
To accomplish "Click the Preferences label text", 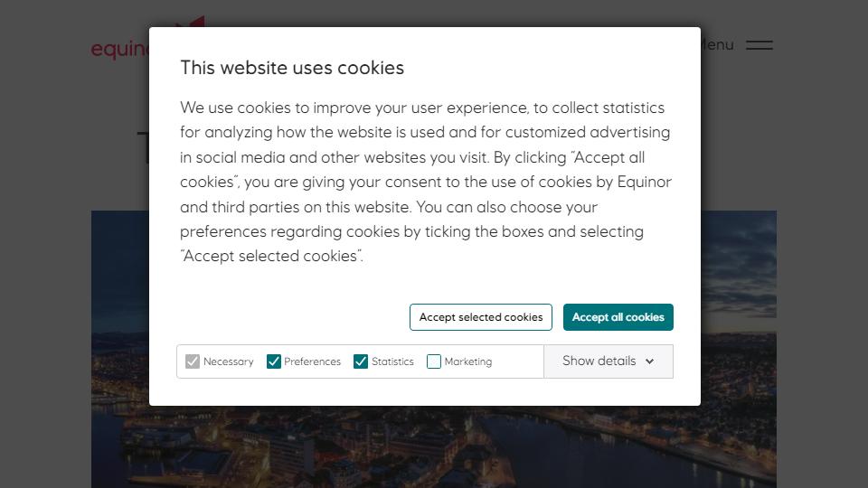I will (312, 361).
